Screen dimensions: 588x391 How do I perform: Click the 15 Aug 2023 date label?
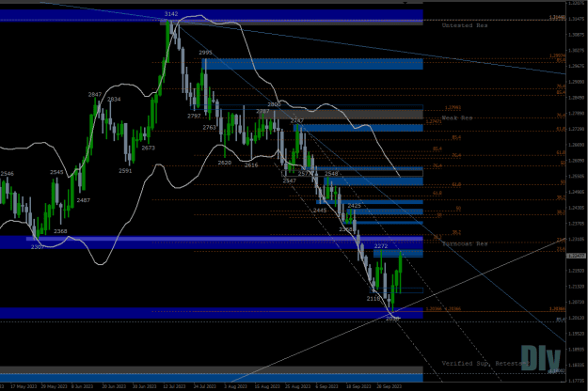point(267,386)
